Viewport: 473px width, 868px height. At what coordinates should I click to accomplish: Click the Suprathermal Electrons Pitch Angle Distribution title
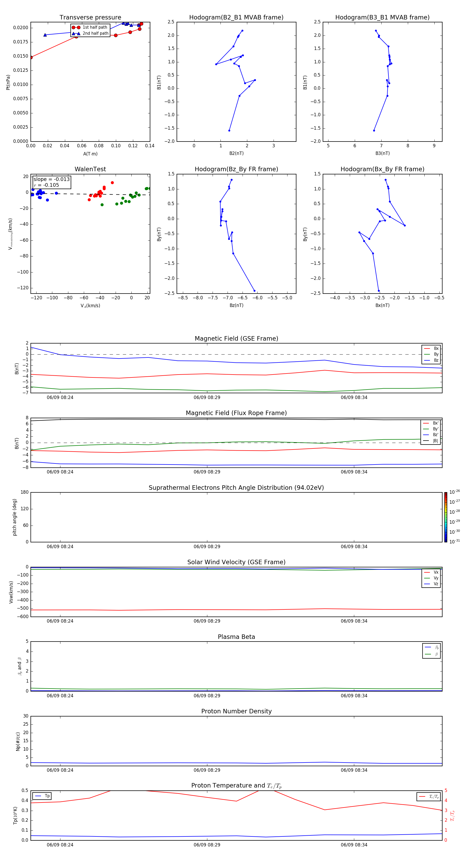point(236,488)
